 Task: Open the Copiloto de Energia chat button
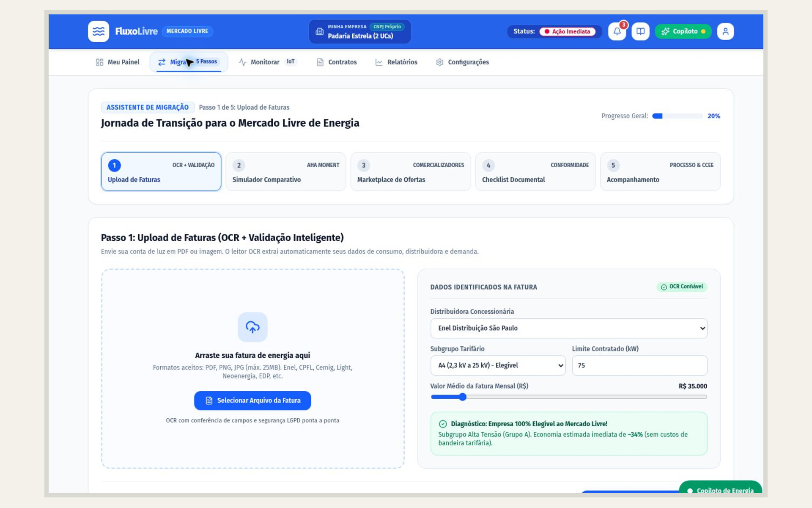[x=720, y=488]
